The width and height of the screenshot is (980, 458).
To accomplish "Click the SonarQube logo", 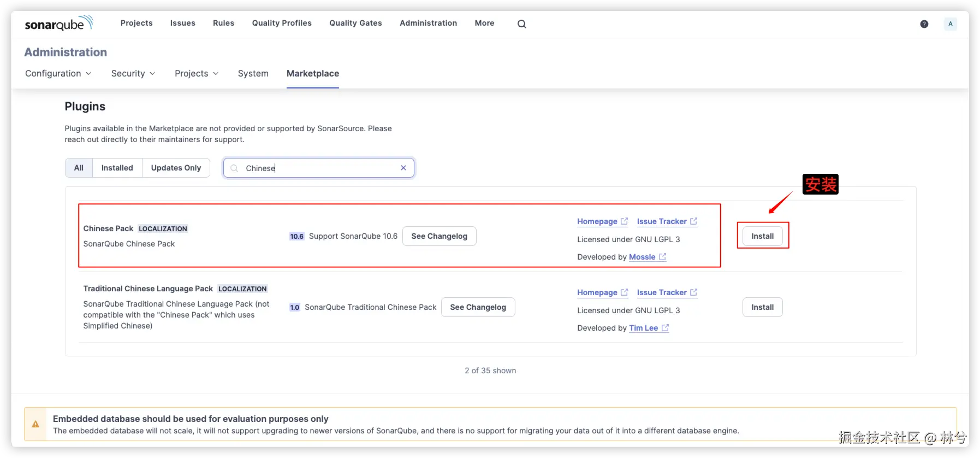I will (59, 24).
